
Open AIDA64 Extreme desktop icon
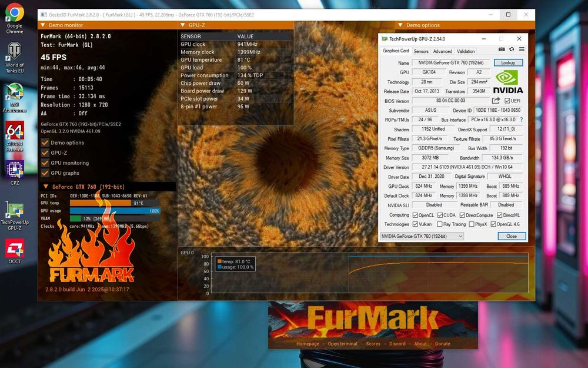click(15, 137)
